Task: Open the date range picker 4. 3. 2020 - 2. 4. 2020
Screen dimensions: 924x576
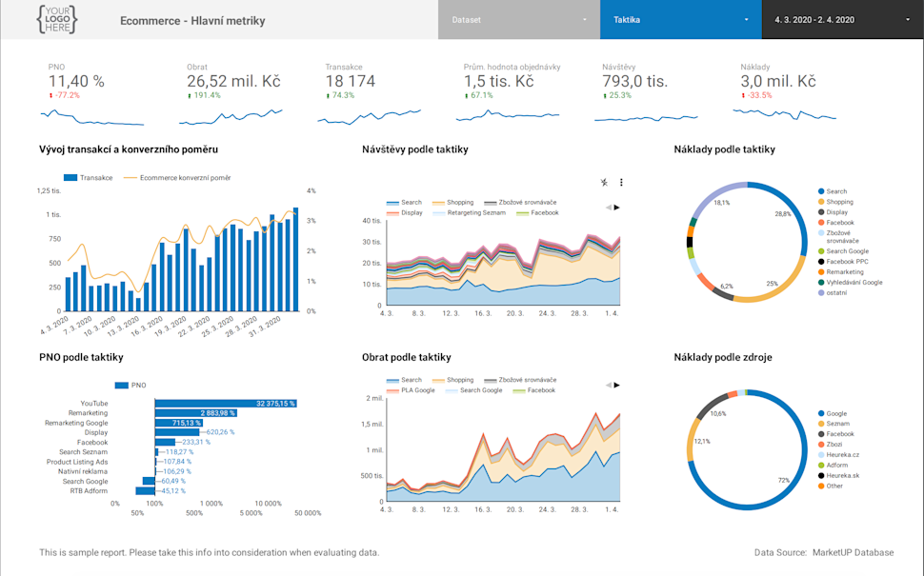Action: 843,19
